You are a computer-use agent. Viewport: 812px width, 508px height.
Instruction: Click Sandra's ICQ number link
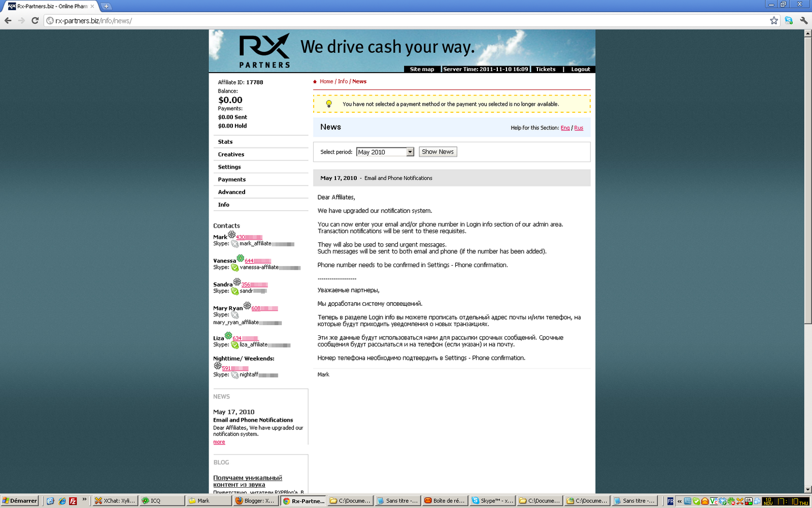[x=254, y=284]
